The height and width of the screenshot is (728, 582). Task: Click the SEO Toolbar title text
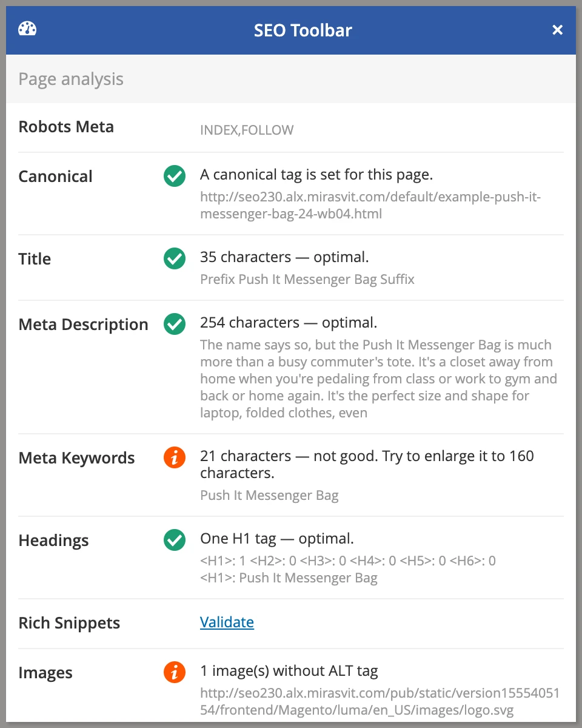point(303,30)
